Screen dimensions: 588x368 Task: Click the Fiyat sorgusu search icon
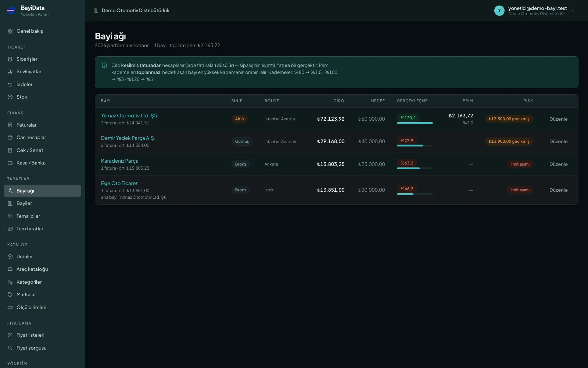(10, 348)
